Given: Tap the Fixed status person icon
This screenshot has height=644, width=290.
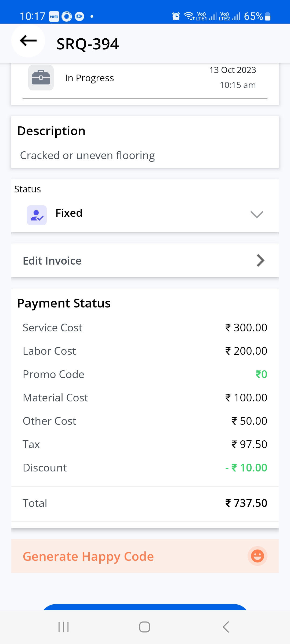Looking at the screenshot, I should 37,215.
